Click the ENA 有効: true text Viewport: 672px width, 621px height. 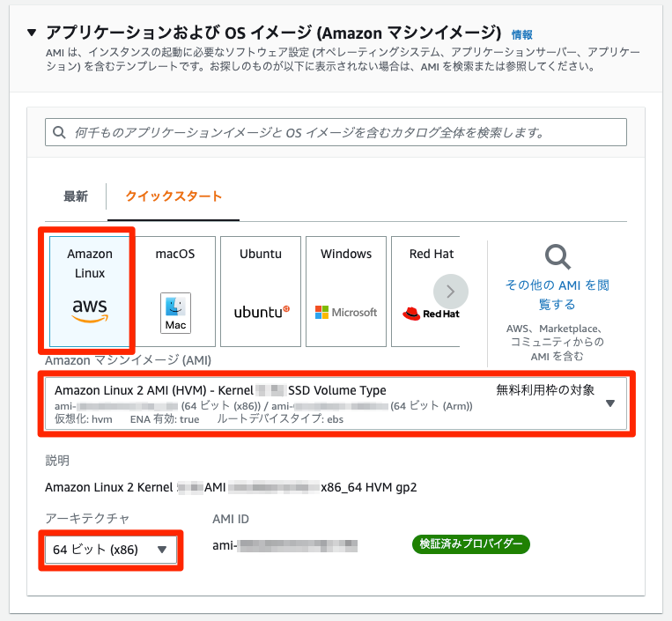coord(165,418)
